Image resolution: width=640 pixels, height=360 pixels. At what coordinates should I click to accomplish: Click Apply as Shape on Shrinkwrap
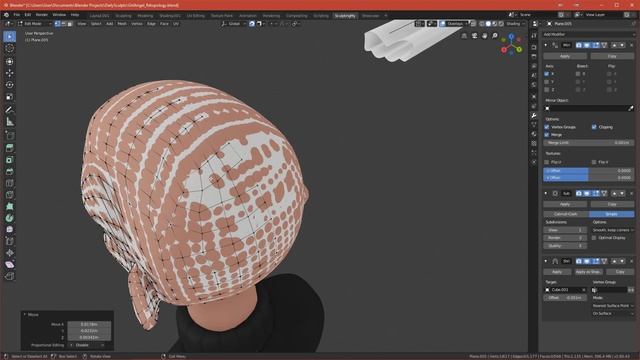tap(588, 271)
